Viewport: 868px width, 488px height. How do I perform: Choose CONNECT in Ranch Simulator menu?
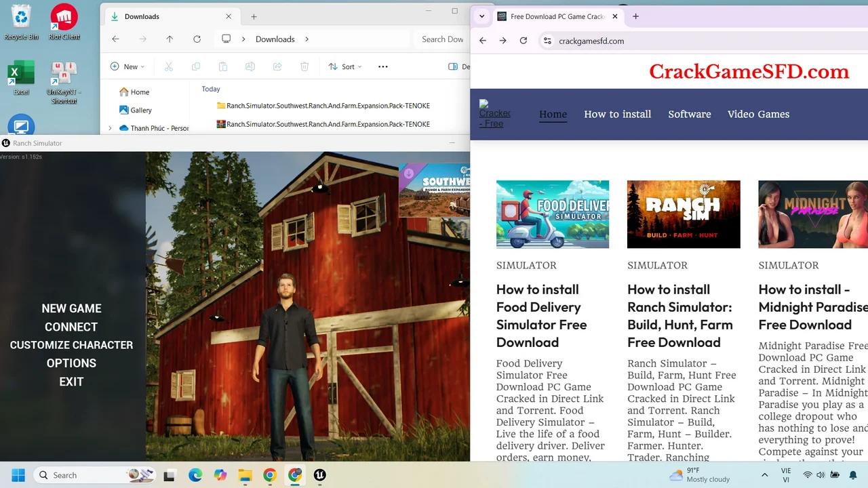pyautogui.click(x=71, y=327)
